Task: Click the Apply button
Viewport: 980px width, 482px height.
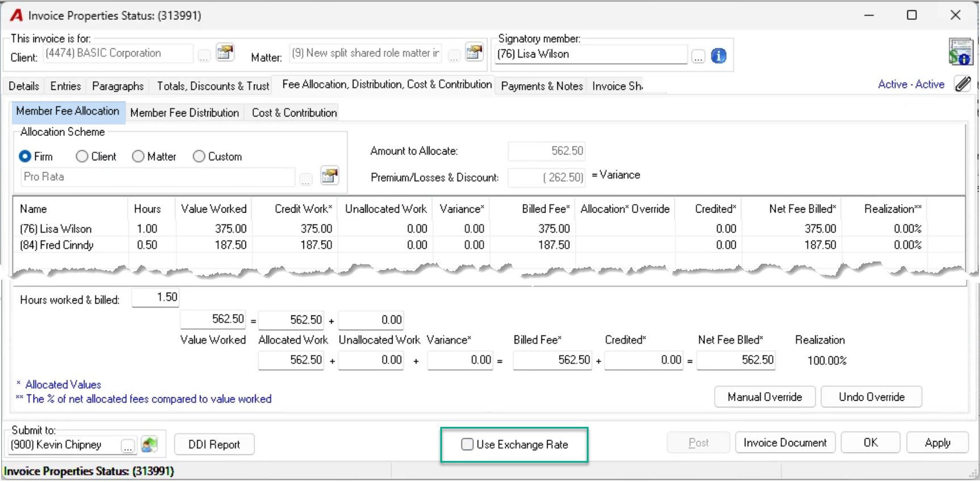Action: click(x=937, y=443)
